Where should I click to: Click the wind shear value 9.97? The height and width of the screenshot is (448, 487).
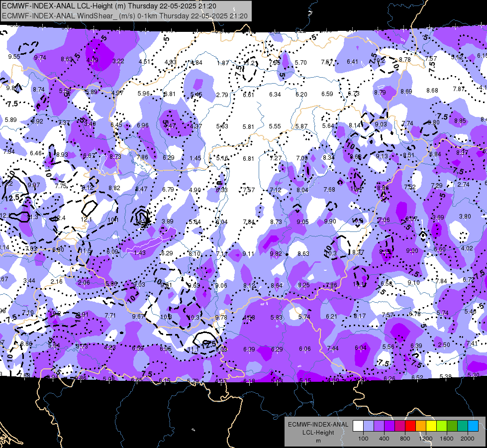click(34, 185)
